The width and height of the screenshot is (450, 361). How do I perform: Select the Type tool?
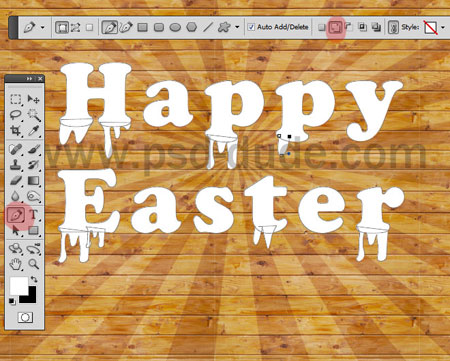[33, 215]
